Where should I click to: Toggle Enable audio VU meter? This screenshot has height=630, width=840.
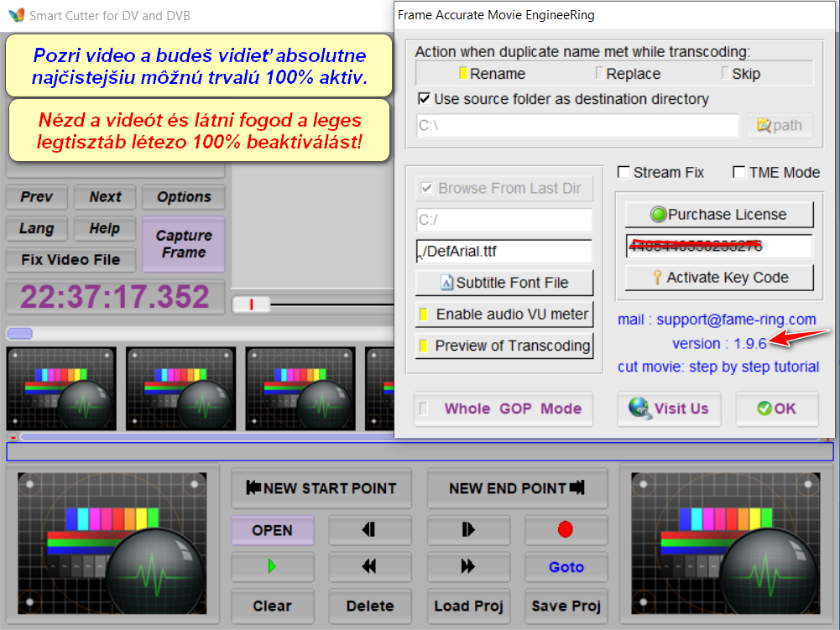(x=504, y=314)
